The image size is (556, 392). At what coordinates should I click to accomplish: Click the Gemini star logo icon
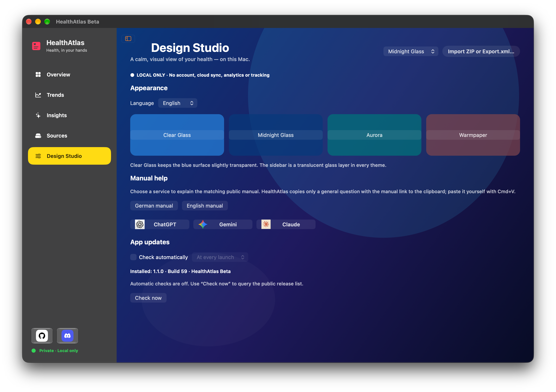coord(203,224)
